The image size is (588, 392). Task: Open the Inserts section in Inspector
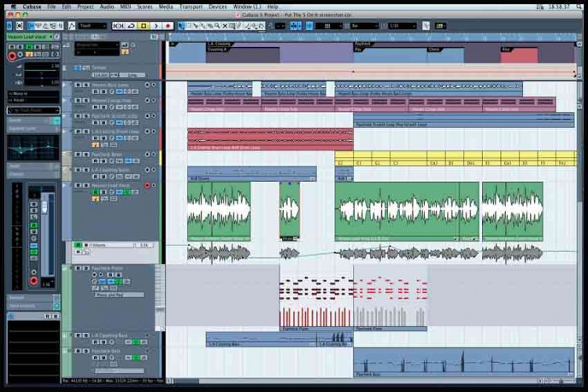(34, 121)
